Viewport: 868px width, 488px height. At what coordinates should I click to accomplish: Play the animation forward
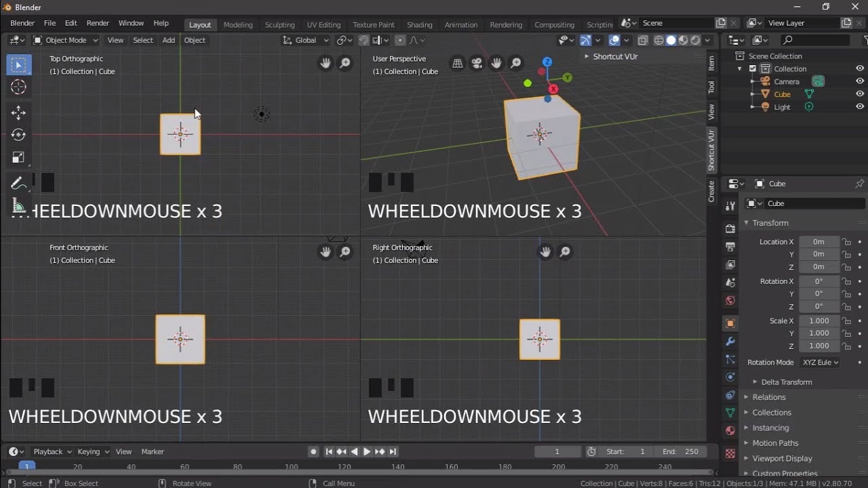coord(367,451)
